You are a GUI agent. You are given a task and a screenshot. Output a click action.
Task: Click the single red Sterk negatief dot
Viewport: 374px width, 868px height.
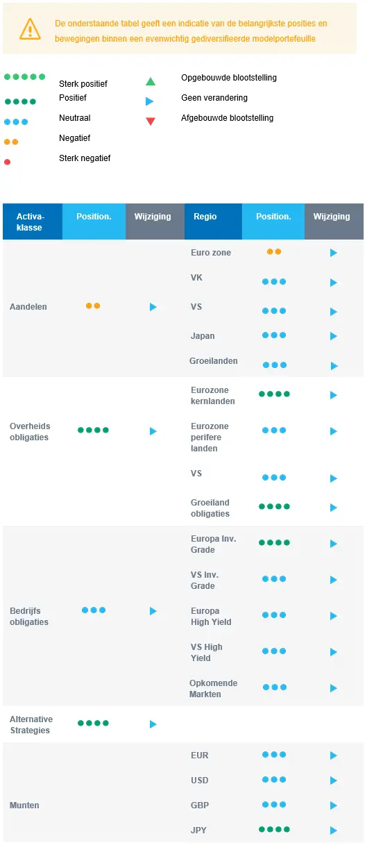coord(8,162)
